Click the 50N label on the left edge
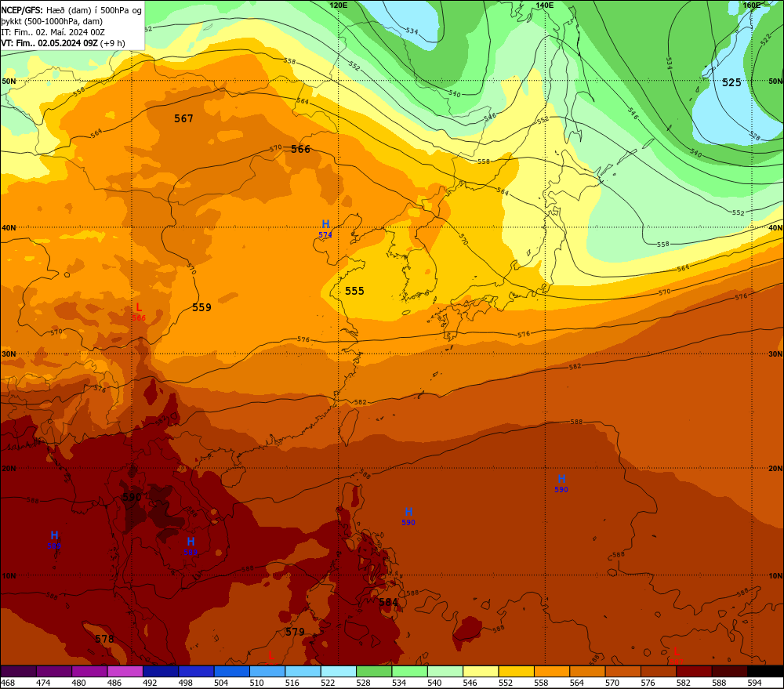 click(x=9, y=81)
